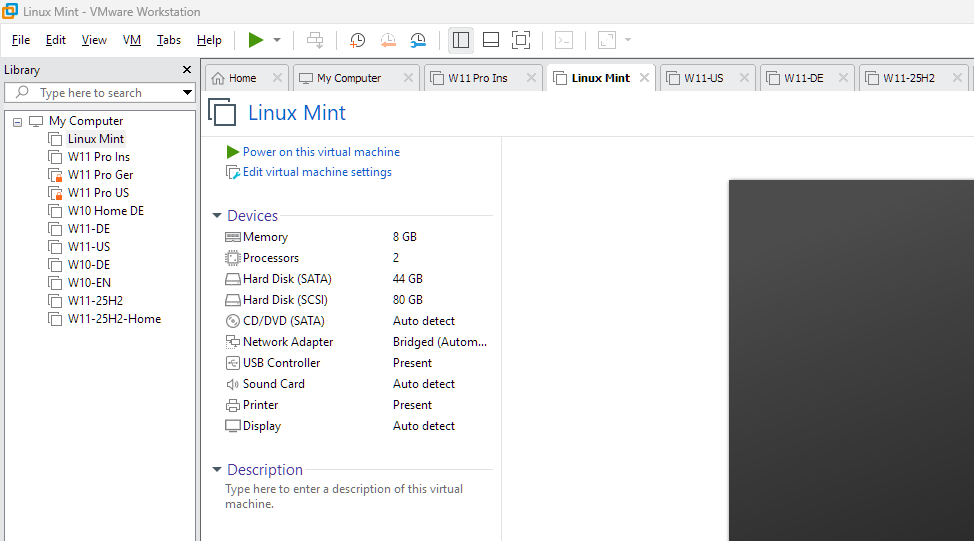This screenshot has width=974, height=541.
Task: Select W10-EN in the library tree
Action: tap(89, 283)
